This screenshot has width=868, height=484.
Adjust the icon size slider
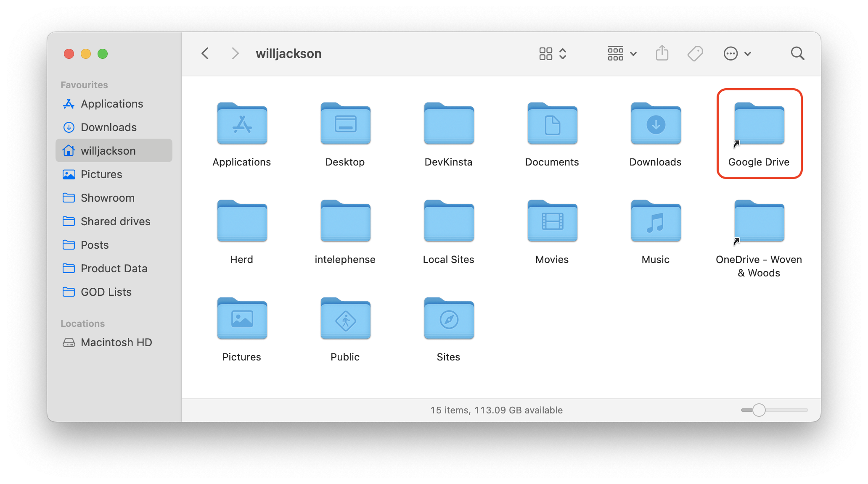pyautogui.click(x=759, y=410)
